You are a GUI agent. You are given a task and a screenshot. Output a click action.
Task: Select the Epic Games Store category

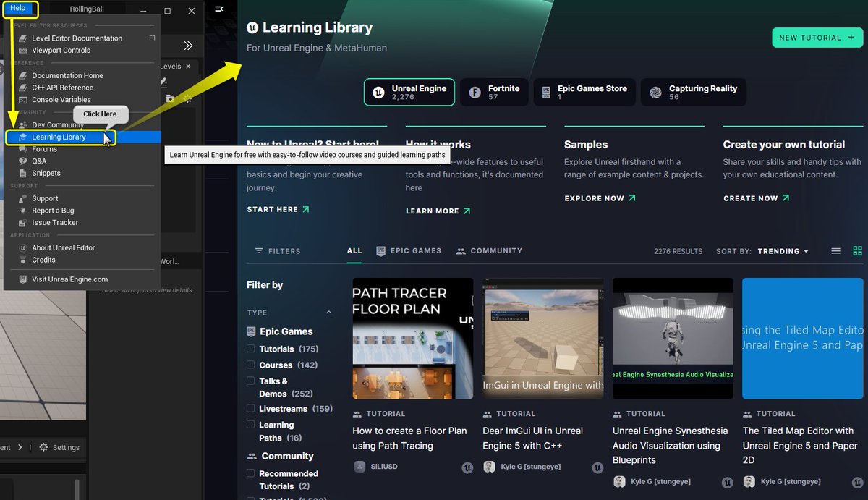584,93
